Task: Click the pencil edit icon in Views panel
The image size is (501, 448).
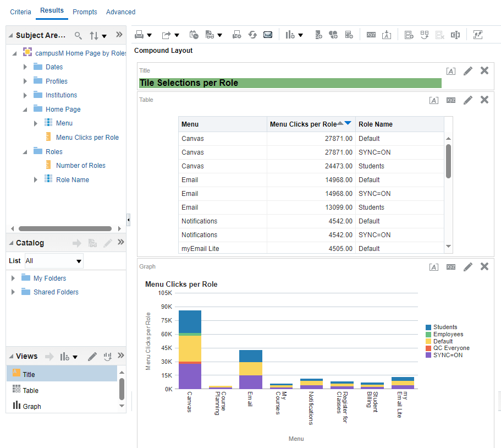Action: tap(92, 356)
